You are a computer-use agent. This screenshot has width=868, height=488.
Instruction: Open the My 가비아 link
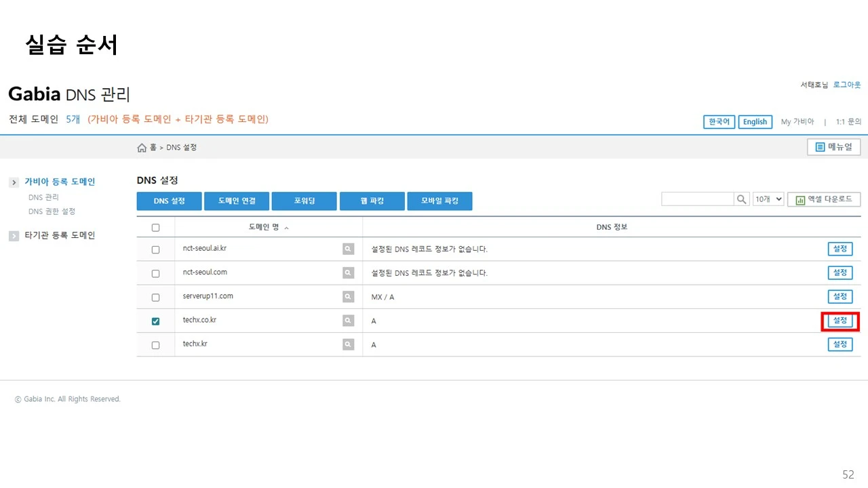tap(797, 122)
